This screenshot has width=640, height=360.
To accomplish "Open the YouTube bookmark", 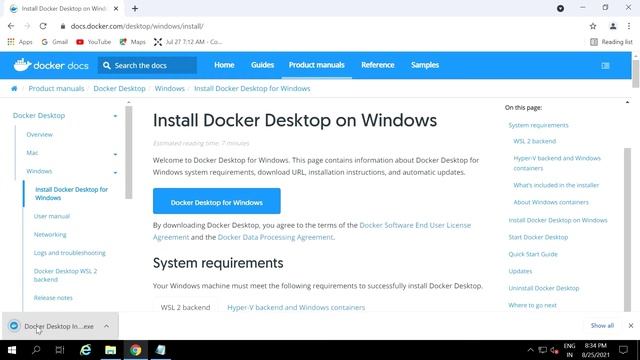I will pyautogui.click(x=93, y=42).
